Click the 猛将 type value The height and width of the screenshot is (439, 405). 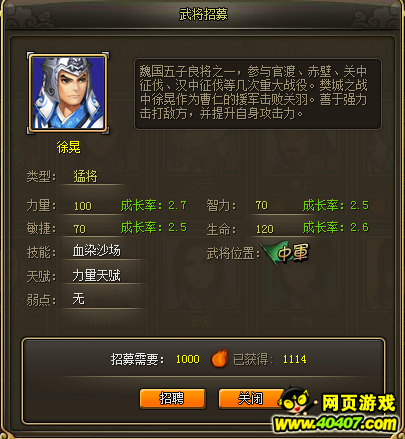point(85,176)
